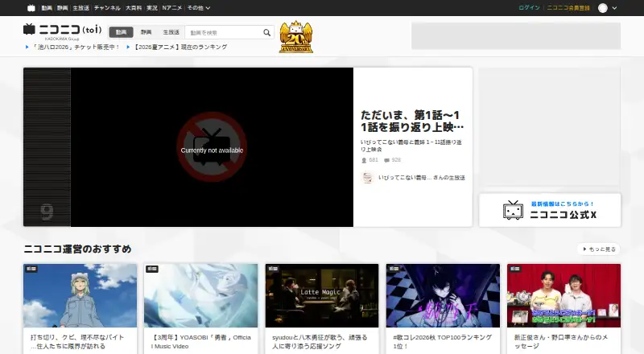Open 動画 in the top black navigation bar
This screenshot has width=644, height=354.
(47, 8)
